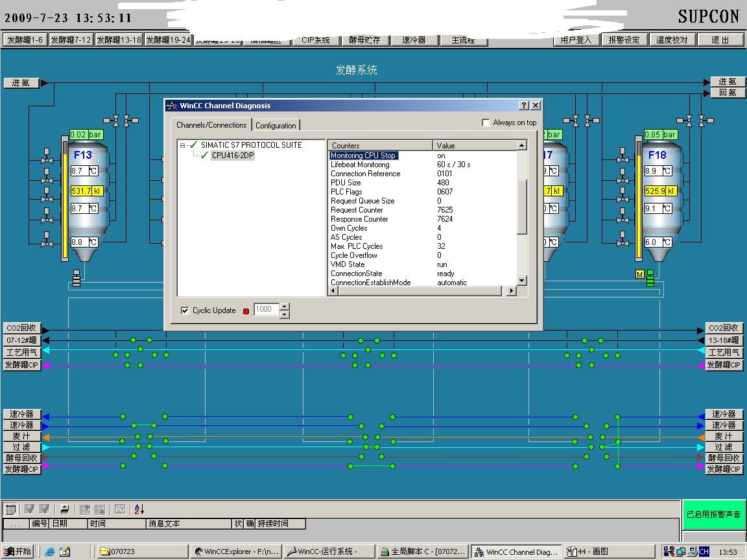
Task: Click the 531.7 kl volume value on tank F13
Action: coord(87,191)
